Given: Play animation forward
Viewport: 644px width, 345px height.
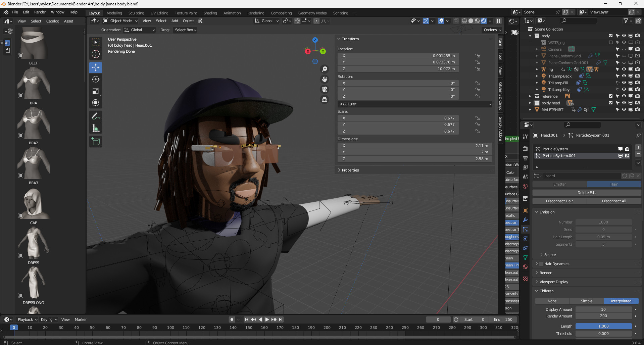Looking at the screenshot, I should point(267,319).
